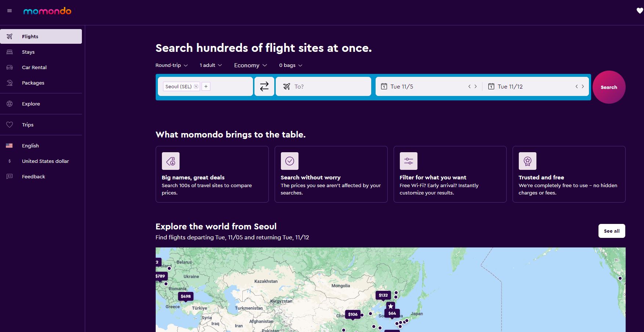644x332 pixels.
Task: Open the Economy cabin class dropdown
Action: click(x=250, y=65)
